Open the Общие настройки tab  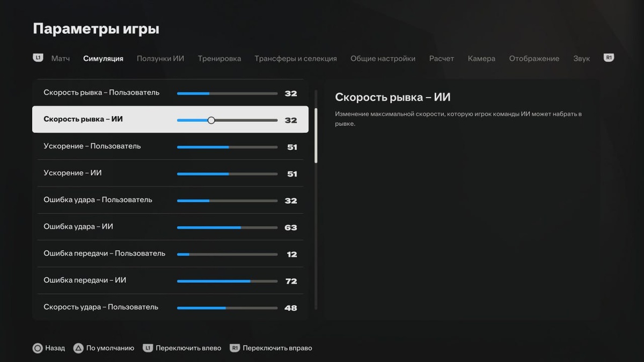(x=383, y=58)
